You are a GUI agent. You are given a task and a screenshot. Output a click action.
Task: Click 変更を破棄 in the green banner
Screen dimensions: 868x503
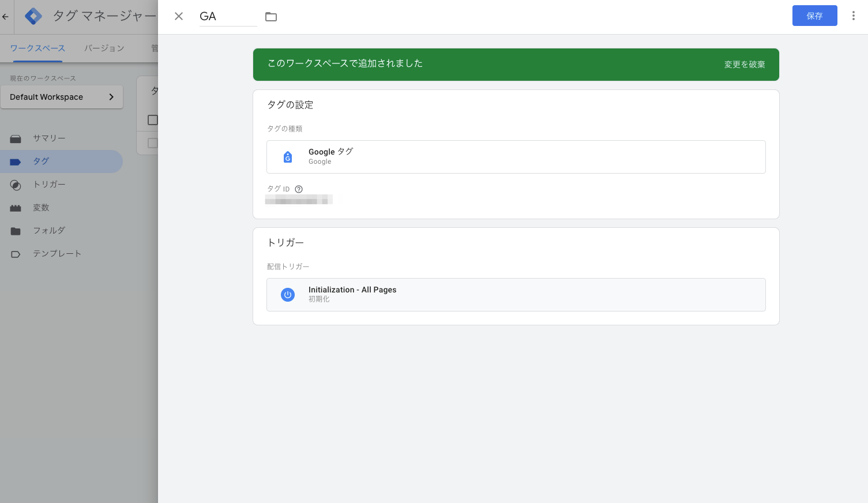(744, 65)
